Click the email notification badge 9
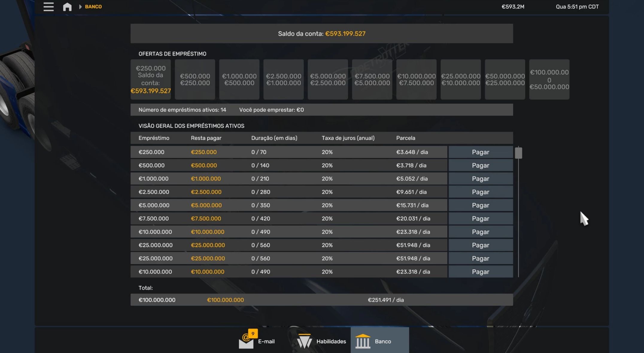644x353 pixels. click(253, 334)
